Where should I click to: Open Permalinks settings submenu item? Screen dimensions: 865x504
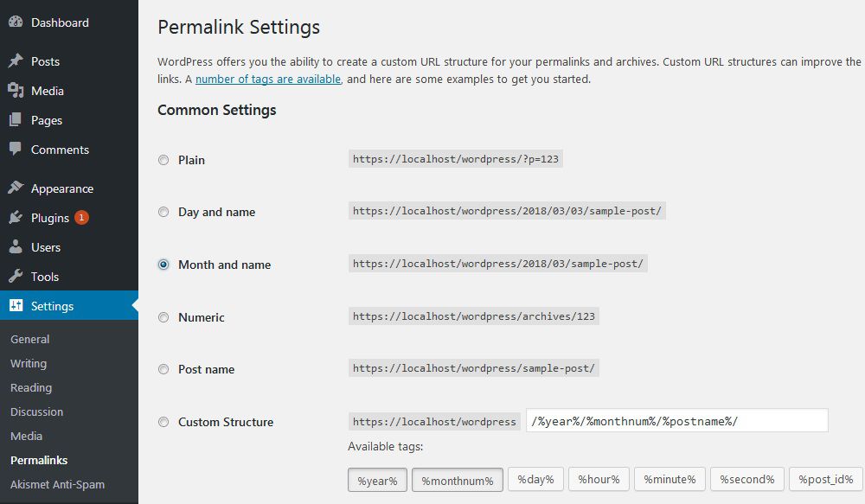pyautogui.click(x=39, y=461)
